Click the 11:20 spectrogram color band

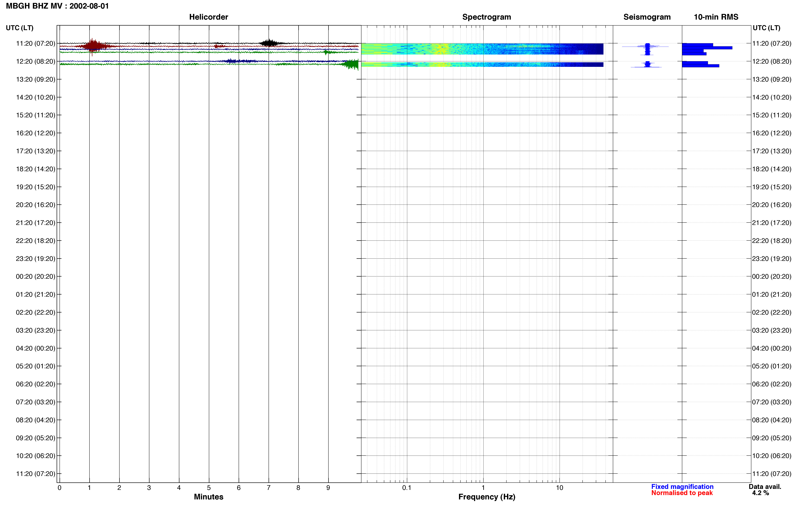[x=482, y=49]
